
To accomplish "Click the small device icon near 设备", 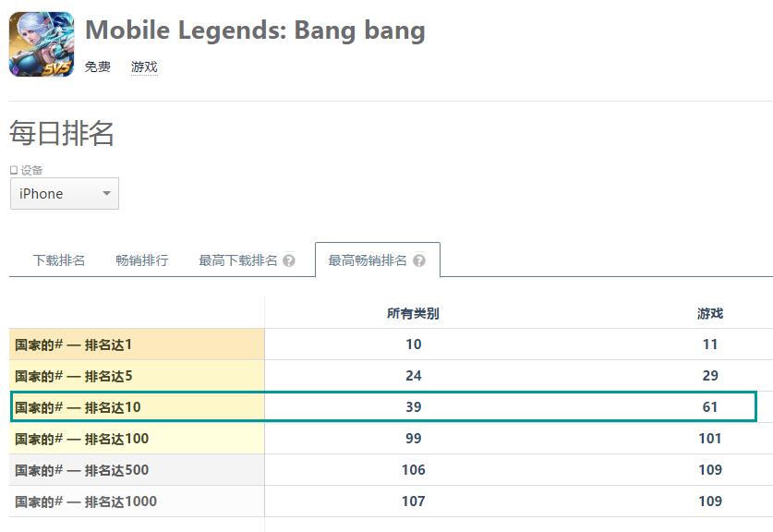I will tap(14, 170).
